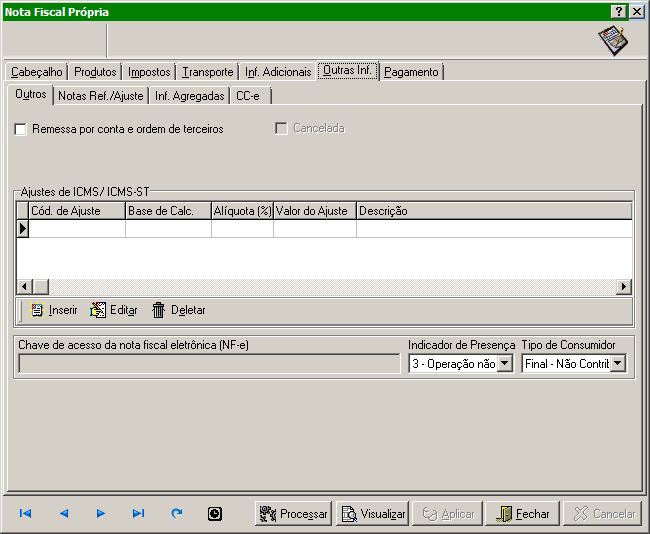Image resolution: width=650 pixels, height=534 pixels.
Task: Go to next record arrow
Action: click(101, 513)
